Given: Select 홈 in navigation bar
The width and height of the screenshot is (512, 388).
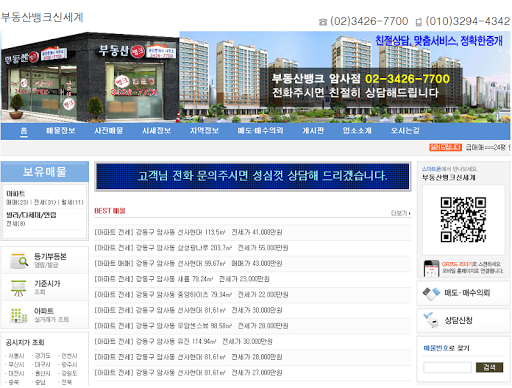Looking at the screenshot, I should click(24, 131).
